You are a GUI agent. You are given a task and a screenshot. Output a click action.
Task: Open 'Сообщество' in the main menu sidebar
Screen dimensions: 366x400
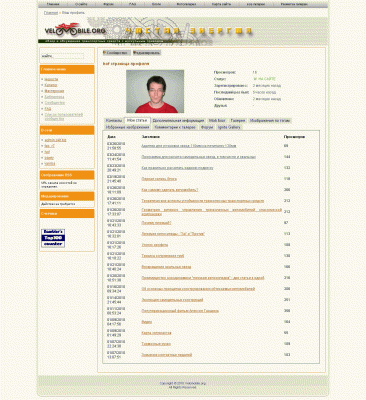coord(55,103)
